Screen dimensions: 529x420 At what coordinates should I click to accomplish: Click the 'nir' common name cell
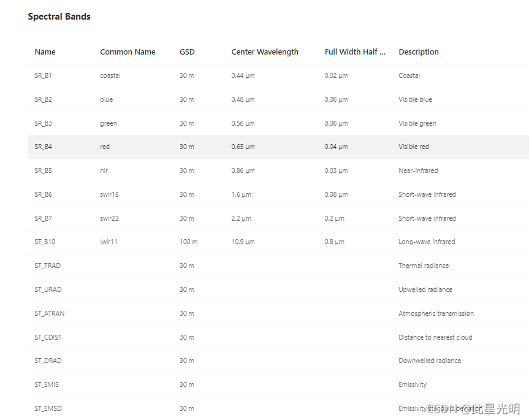tap(105, 170)
